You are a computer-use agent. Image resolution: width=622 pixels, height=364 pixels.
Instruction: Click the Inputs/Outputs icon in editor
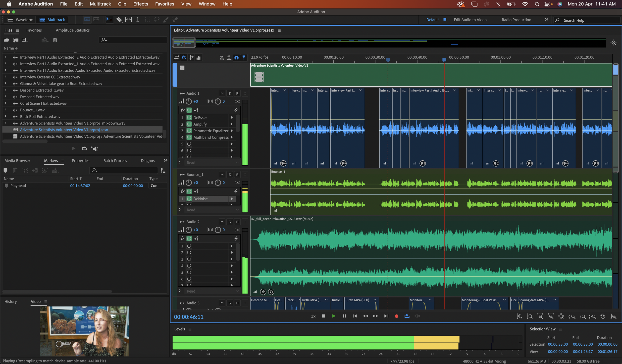coord(176,57)
